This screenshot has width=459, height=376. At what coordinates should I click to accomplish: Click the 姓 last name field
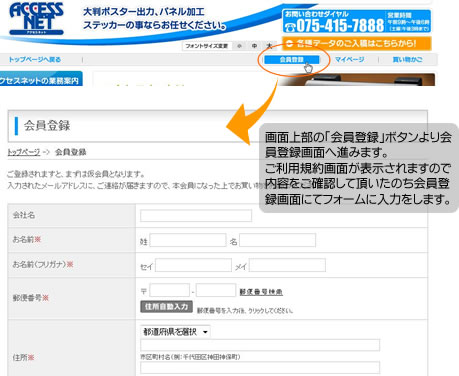[188, 240]
